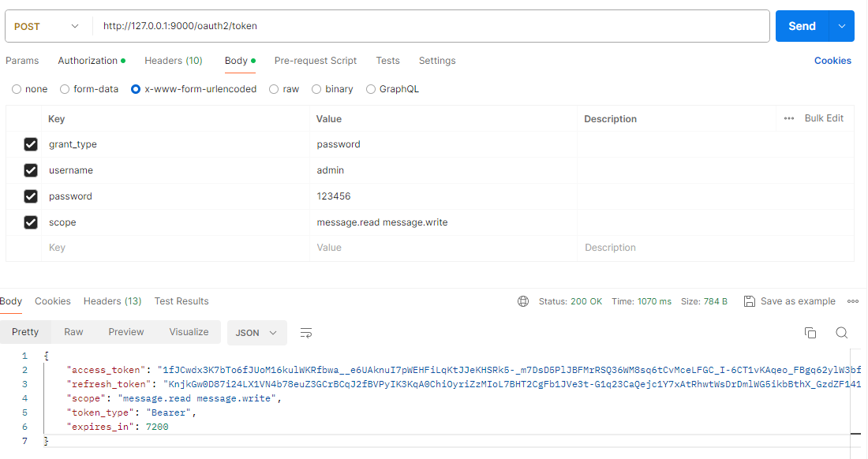Open the JSON format dropdown

click(x=256, y=333)
